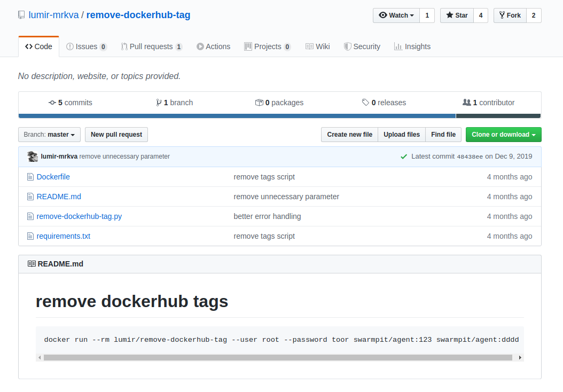
Task: Fork the repository
Action: (x=510, y=15)
